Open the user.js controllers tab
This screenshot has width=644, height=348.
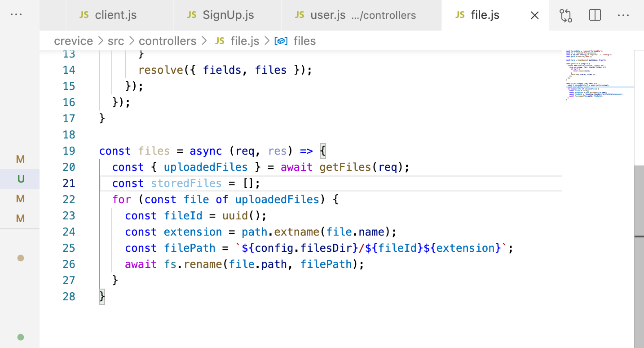click(x=362, y=15)
